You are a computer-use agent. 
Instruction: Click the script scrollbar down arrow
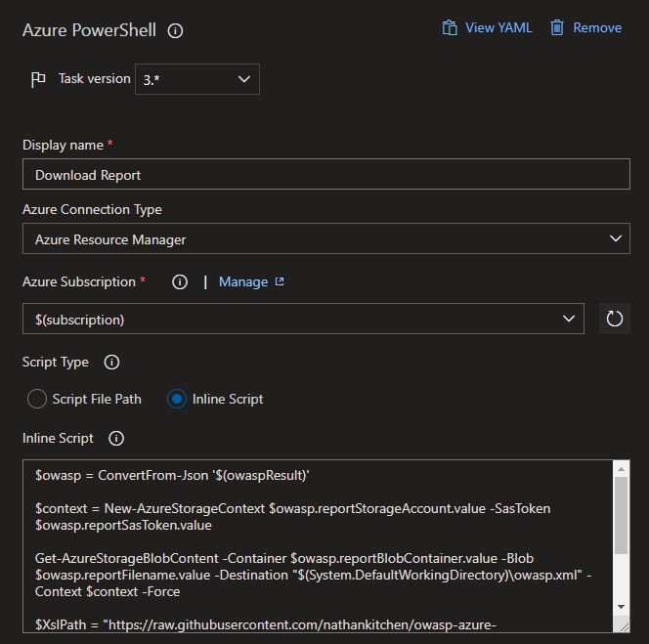tap(621, 607)
